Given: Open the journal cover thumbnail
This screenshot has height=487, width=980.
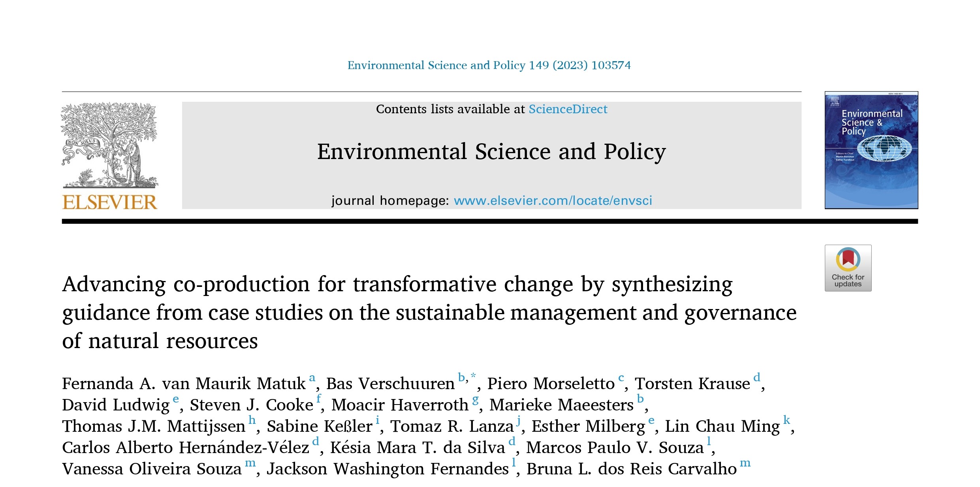Looking at the screenshot, I should 871,150.
